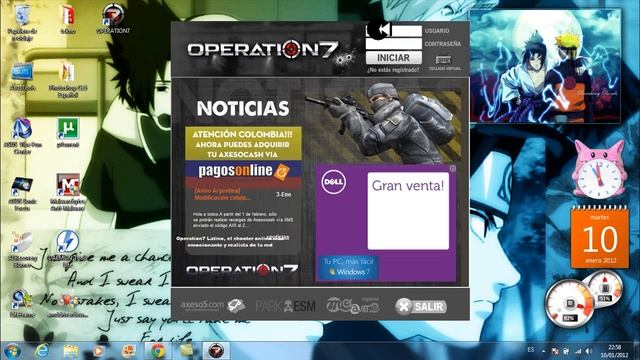Open the red heart desktop icon
Image resolution: width=640 pixels, height=360 pixels.
[x=67, y=301]
